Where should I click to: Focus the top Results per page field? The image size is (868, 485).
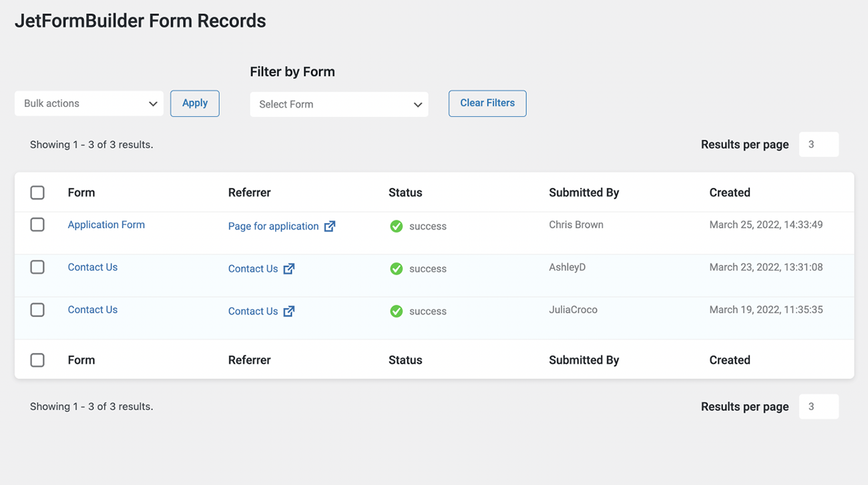click(x=819, y=144)
